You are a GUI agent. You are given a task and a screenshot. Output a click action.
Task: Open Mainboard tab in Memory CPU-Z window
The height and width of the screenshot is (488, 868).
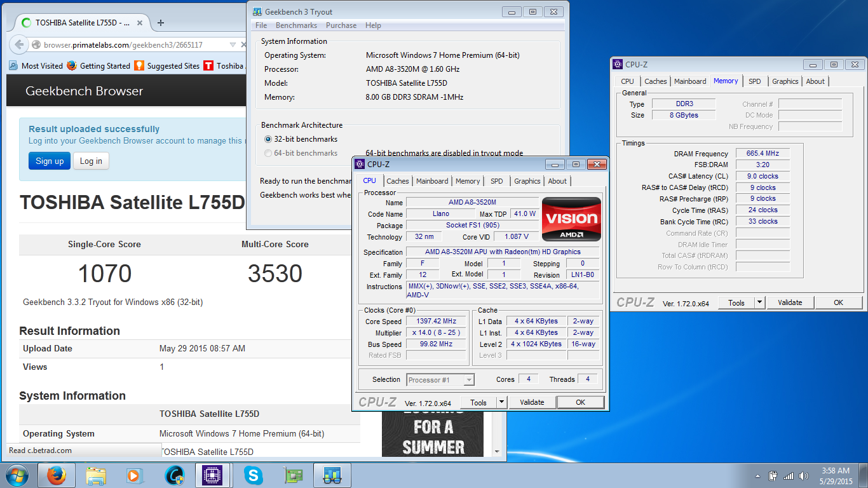690,81
